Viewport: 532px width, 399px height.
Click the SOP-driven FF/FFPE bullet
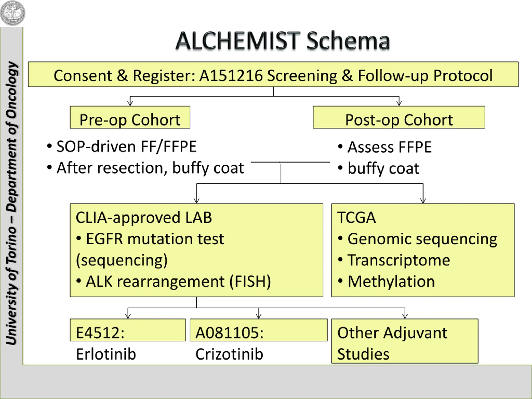pos(122,147)
